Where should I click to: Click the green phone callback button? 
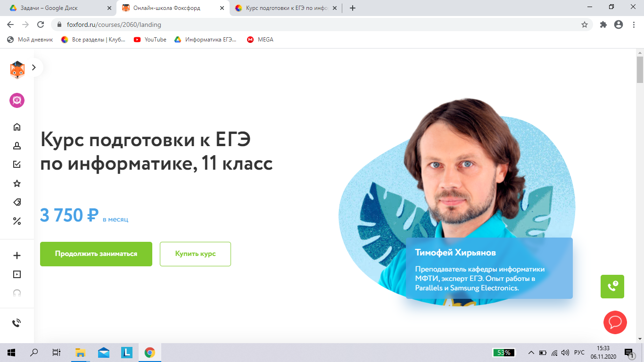[612, 287]
